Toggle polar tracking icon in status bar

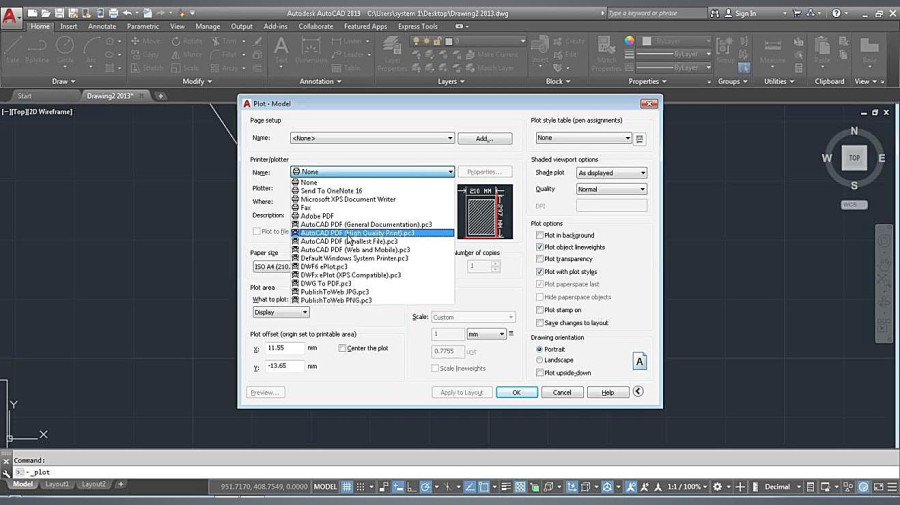(425, 487)
